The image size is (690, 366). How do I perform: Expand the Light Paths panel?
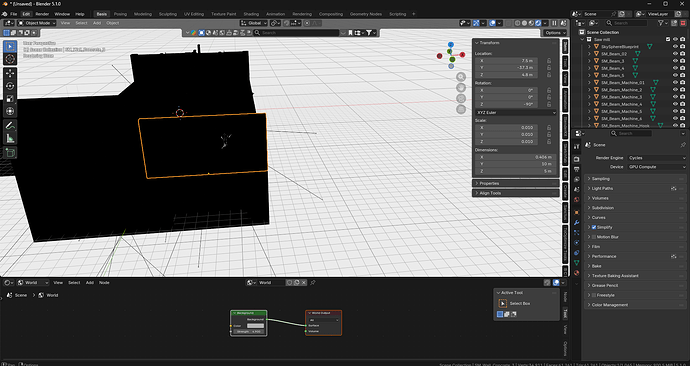click(x=635, y=188)
